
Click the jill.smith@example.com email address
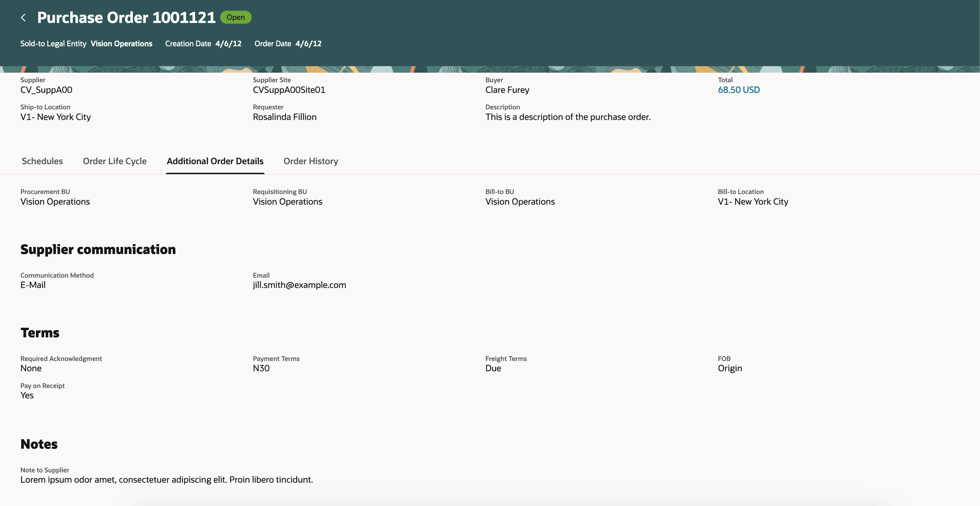tap(299, 285)
